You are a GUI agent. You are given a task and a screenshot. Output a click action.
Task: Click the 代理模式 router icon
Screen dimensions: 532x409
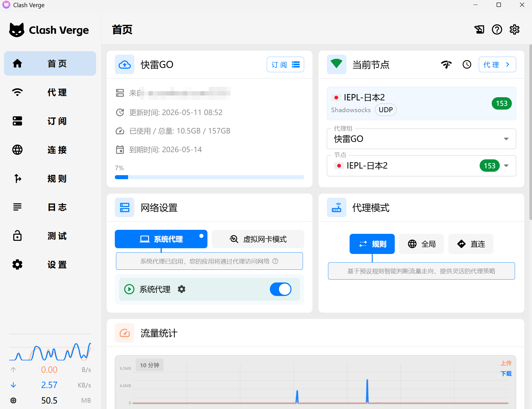337,207
